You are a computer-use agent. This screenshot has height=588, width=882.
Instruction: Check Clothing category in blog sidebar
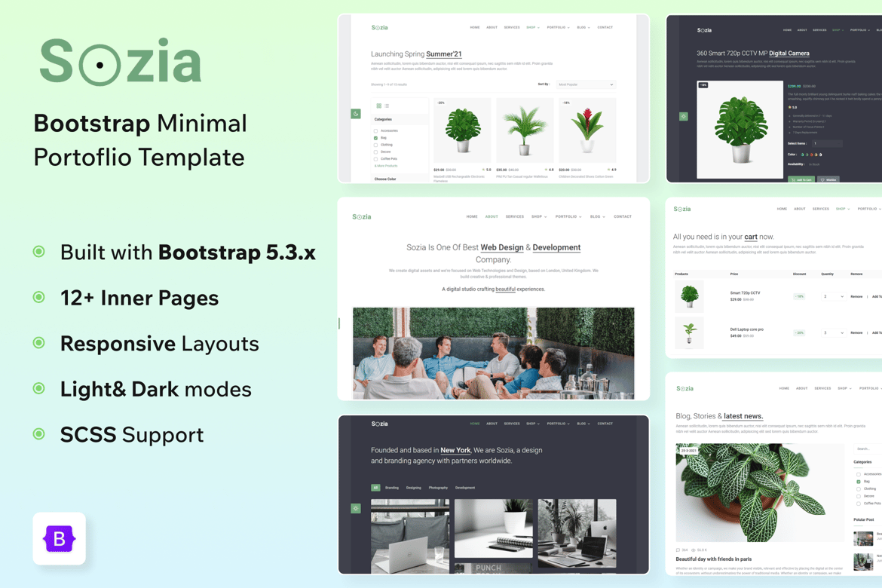pyautogui.click(x=859, y=489)
